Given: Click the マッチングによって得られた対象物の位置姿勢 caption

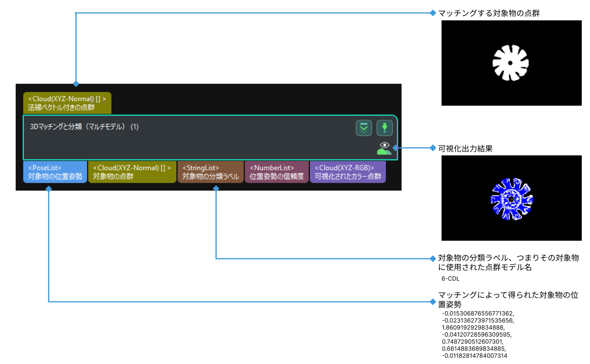Looking at the screenshot, I should [x=508, y=300].
